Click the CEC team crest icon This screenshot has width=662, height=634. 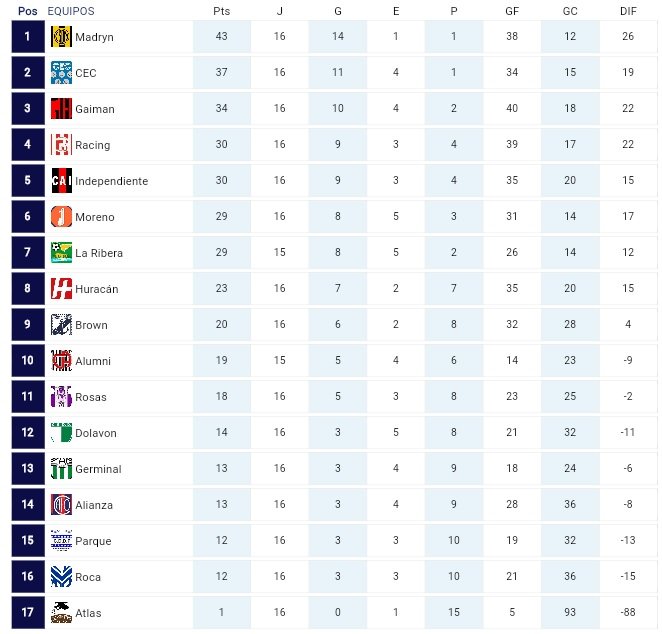[61, 73]
